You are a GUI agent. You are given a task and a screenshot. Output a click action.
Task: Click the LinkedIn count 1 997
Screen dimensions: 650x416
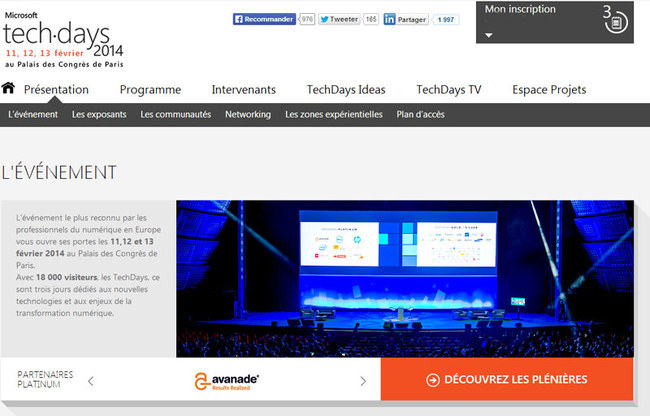tap(446, 19)
